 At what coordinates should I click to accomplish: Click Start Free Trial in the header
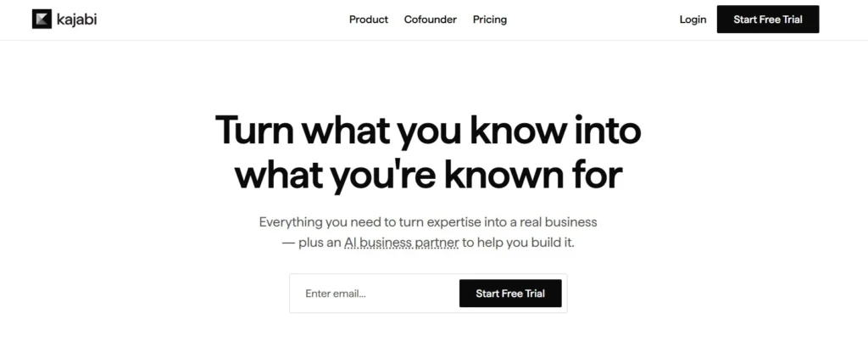(x=768, y=20)
